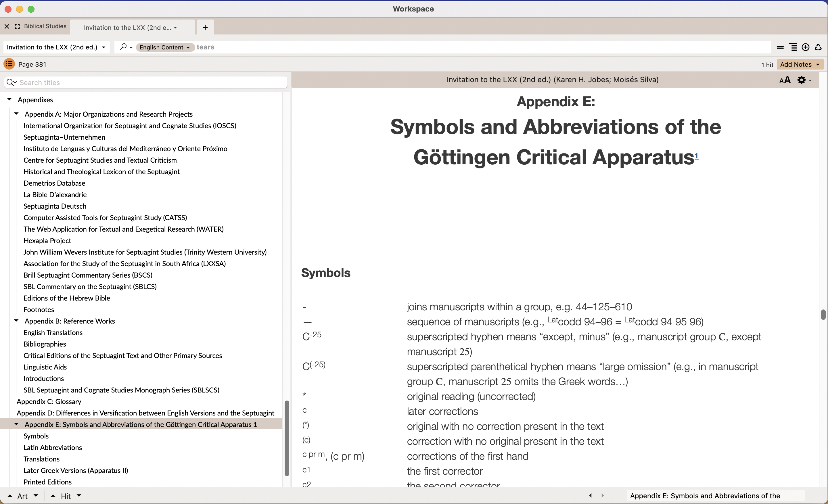The image size is (828, 504).
Task: Open the English Content search field dropdown
Action: click(x=164, y=47)
